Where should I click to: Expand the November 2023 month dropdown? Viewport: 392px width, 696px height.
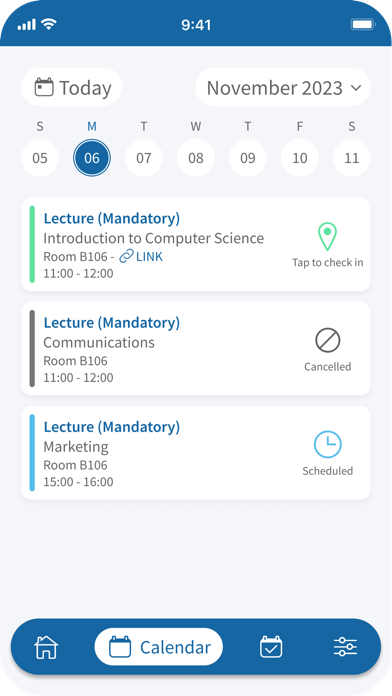click(x=283, y=87)
